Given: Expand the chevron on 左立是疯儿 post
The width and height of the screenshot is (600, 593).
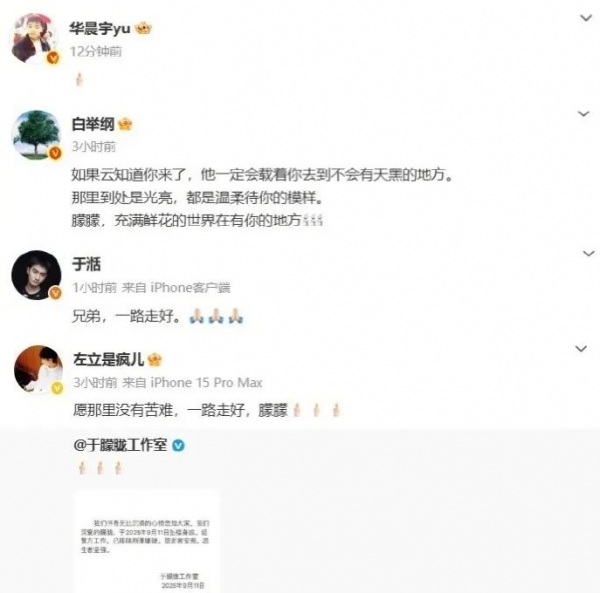Looking at the screenshot, I should 581,349.
